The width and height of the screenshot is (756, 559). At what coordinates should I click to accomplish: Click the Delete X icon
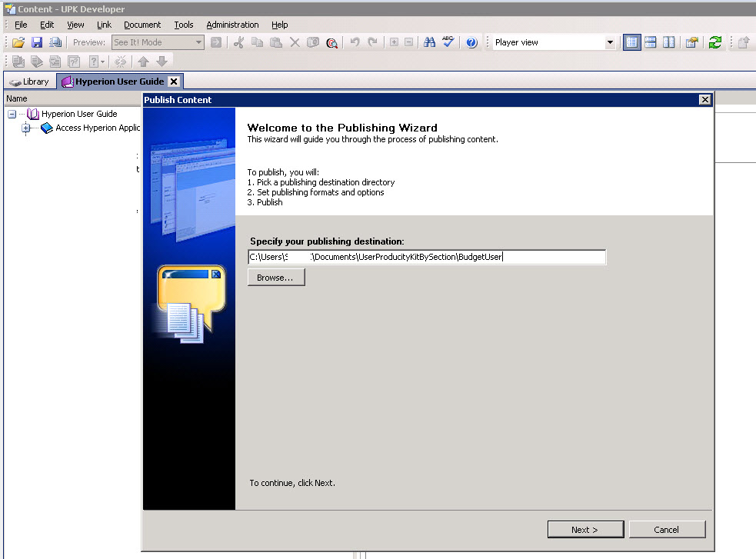pyautogui.click(x=295, y=42)
